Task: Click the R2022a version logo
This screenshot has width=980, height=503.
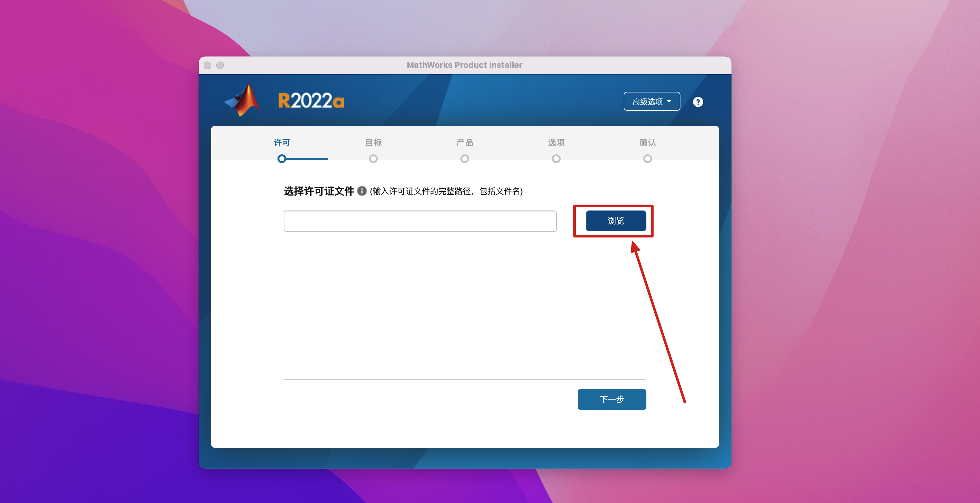Action: pos(311,101)
